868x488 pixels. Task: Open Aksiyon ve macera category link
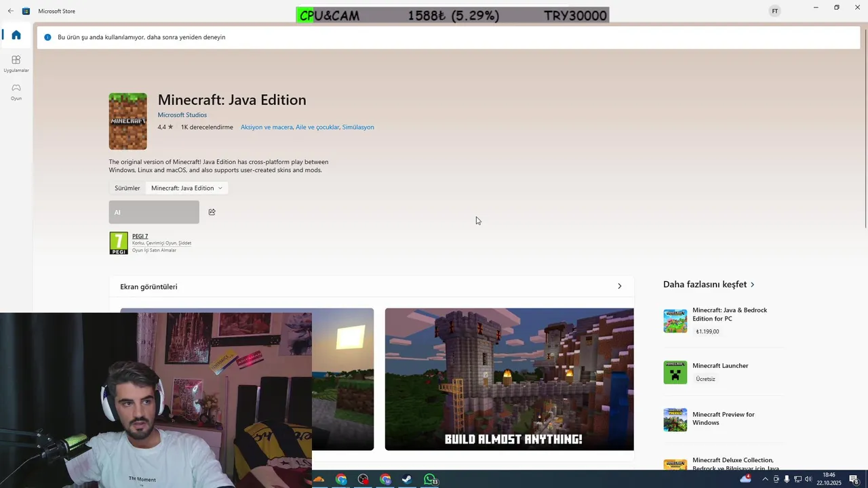coord(267,127)
